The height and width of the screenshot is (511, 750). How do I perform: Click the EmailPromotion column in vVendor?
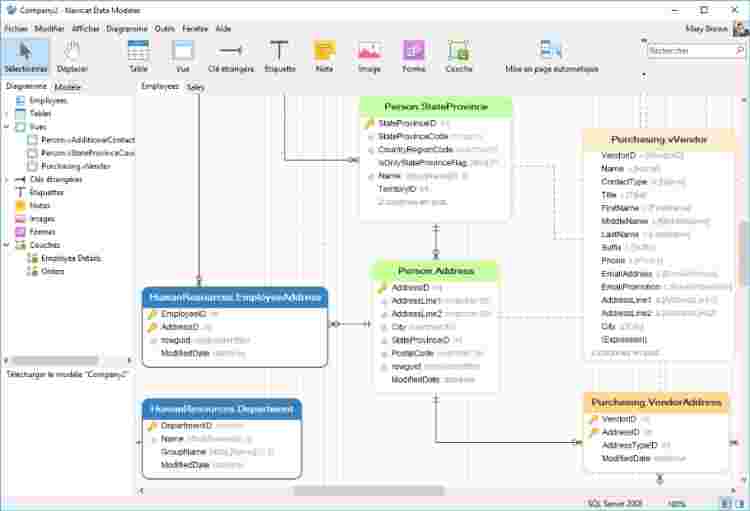click(x=630, y=287)
